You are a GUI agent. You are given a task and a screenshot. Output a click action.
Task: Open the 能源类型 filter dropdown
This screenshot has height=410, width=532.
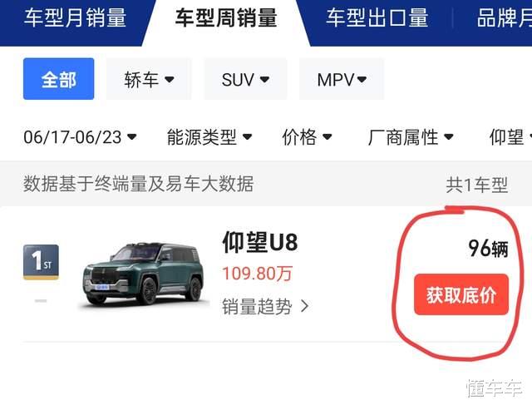(x=209, y=137)
